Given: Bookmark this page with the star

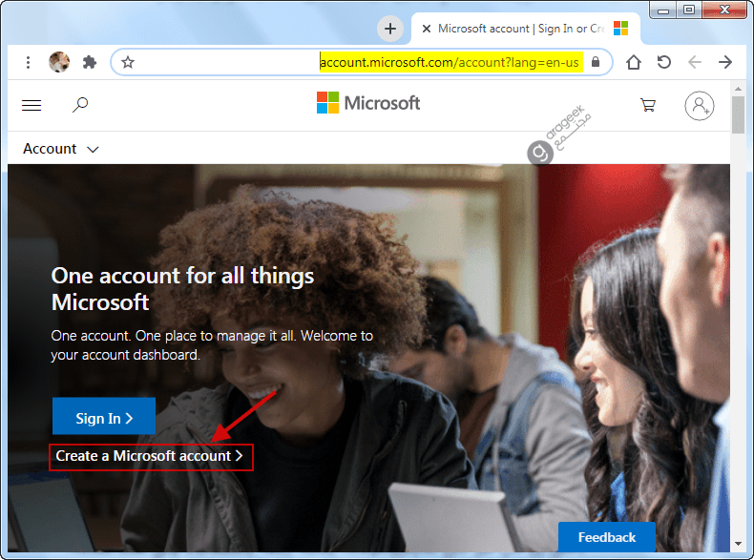Looking at the screenshot, I should pyautogui.click(x=128, y=62).
